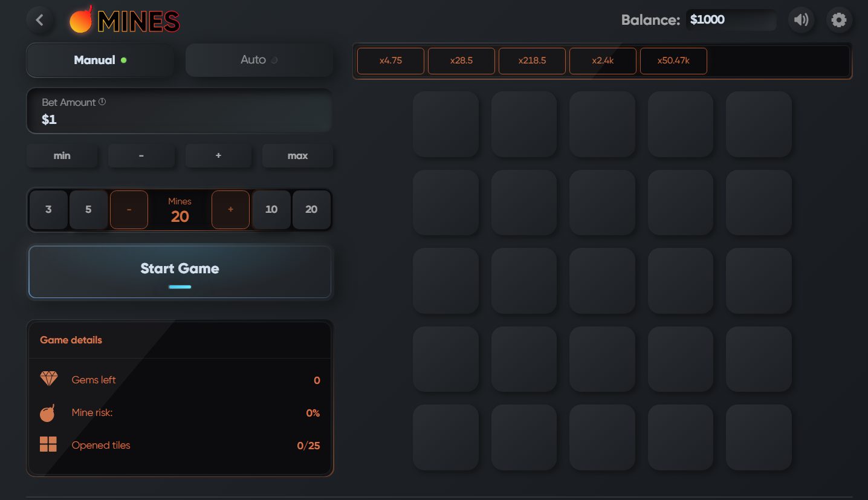Viewport: 868px width, 500px height.
Task: Click the Mine risk bomb icon
Action: coord(48,413)
